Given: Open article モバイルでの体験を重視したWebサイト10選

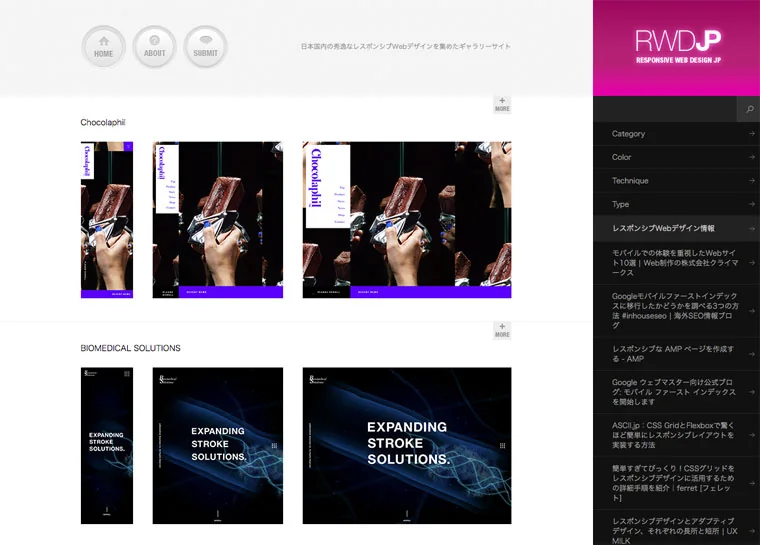Looking at the screenshot, I should click(x=677, y=263).
